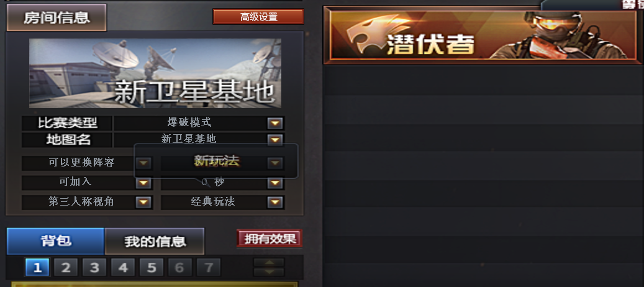644x287 pixels.
Task: Switch to the 背包 tab
Action: pyautogui.click(x=56, y=241)
